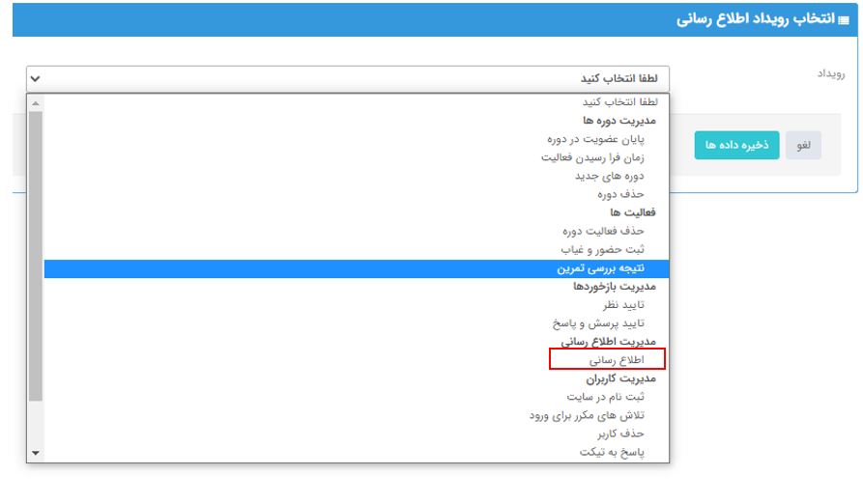Click scrollbar down arrow in dropdown list
Viewport: 863px width, 504px height.
tap(36, 453)
